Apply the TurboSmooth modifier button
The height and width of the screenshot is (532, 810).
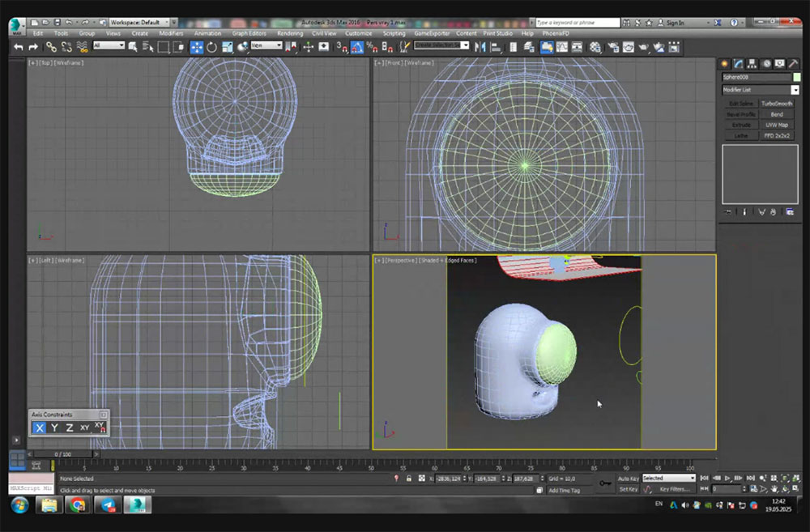[777, 104]
